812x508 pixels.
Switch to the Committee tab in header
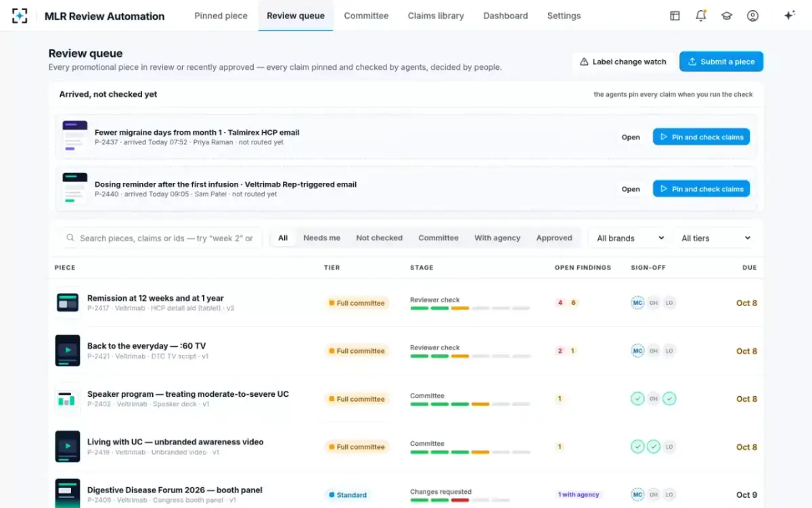[x=366, y=16]
